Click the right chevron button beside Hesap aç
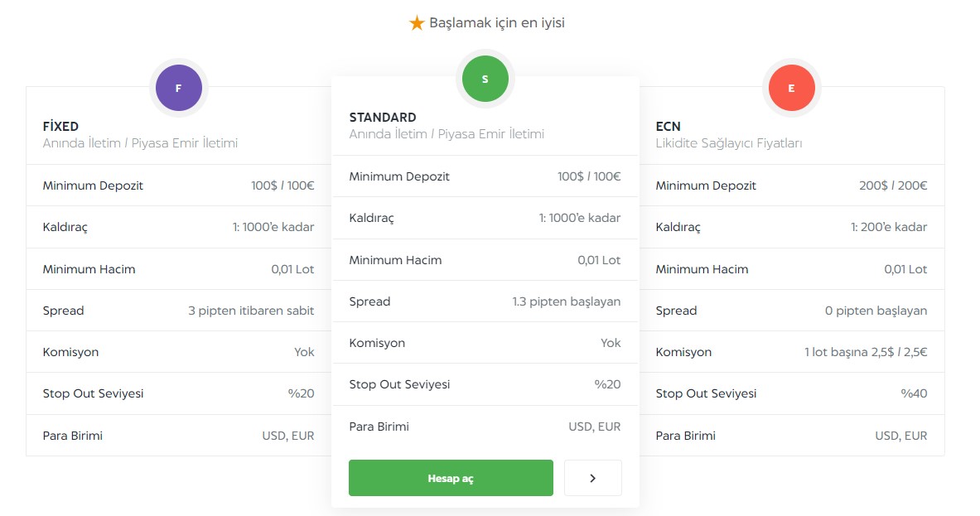This screenshot has height=516, width=980. [592, 478]
